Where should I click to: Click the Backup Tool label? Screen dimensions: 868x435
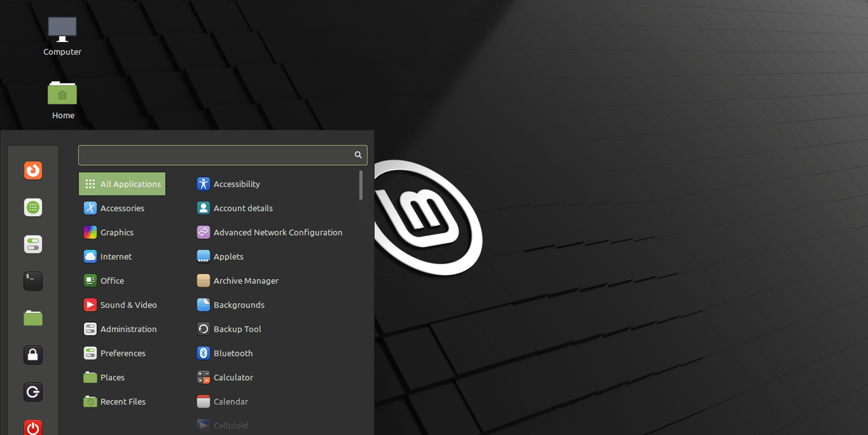(237, 329)
